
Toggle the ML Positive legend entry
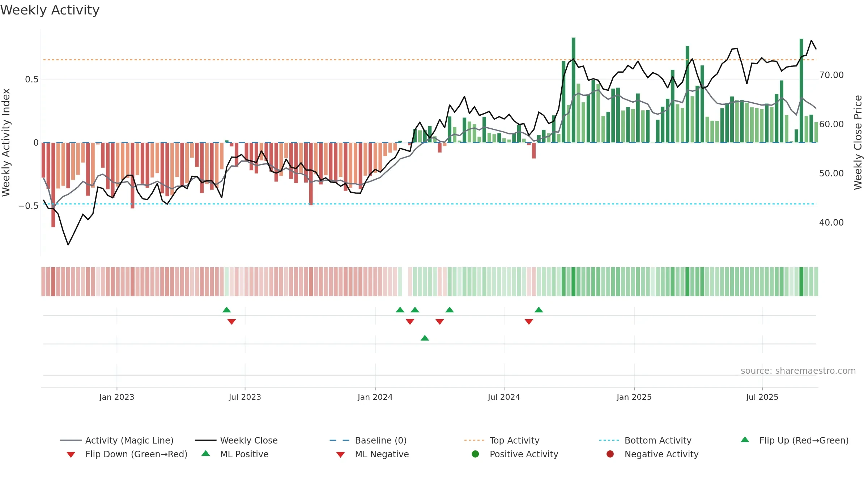(235, 454)
